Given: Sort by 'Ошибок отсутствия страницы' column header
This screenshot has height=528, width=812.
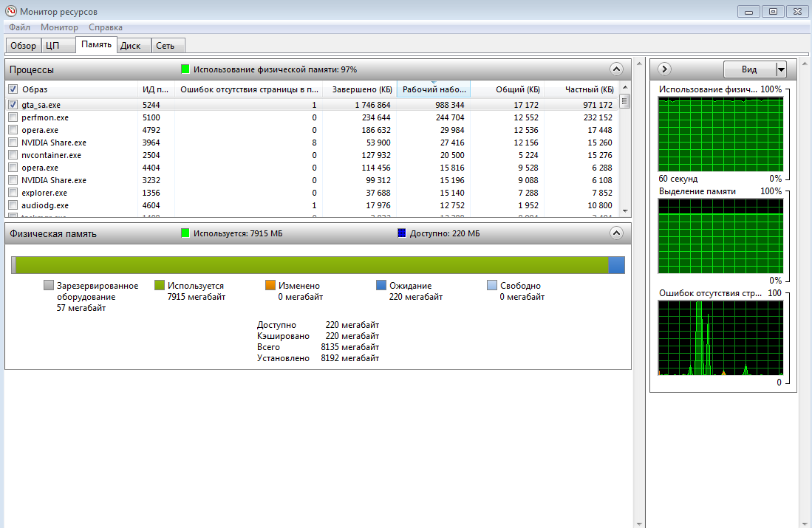Looking at the screenshot, I should [x=248, y=89].
